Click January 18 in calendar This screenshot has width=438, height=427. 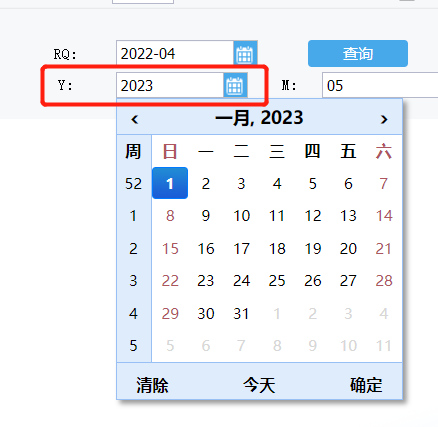277,249
